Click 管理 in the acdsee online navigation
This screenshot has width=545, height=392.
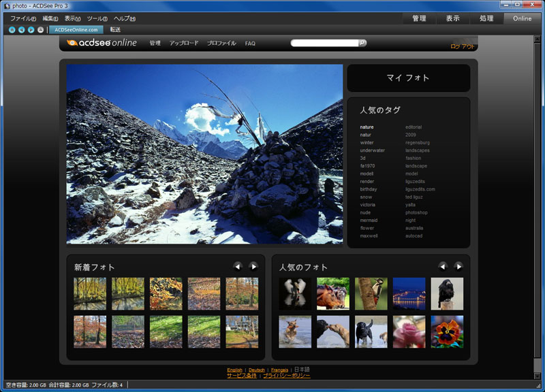click(x=155, y=43)
